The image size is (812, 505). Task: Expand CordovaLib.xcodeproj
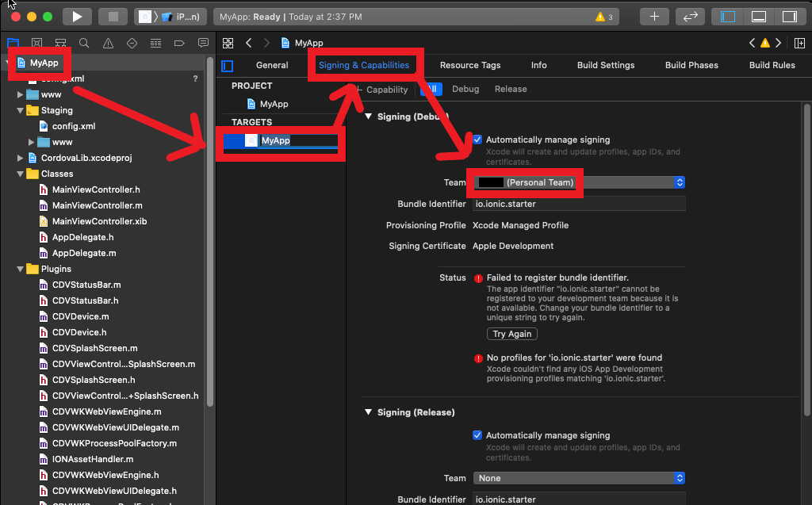click(20, 158)
